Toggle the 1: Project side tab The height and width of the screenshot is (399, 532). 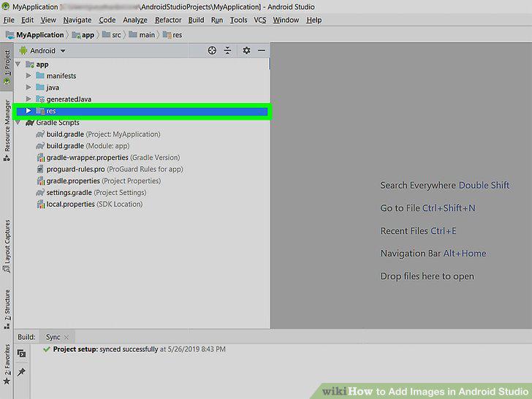coord(7,67)
